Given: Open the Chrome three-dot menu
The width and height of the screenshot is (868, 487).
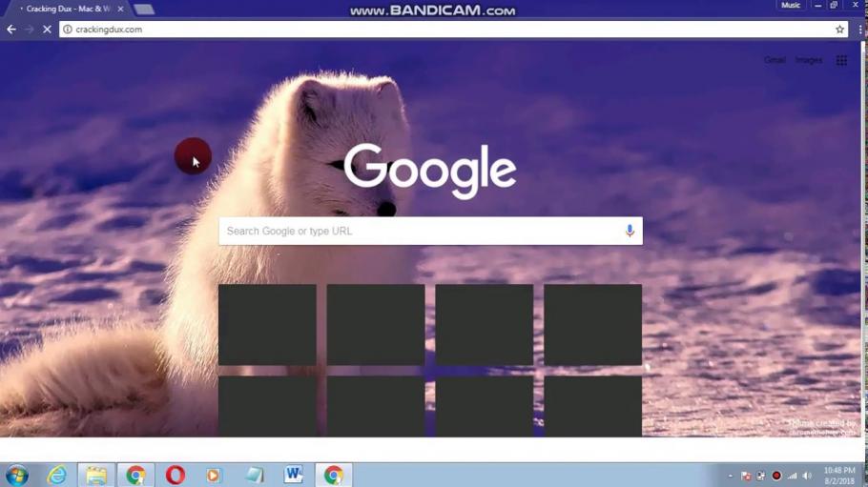Looking at the screenshot, I should pos(860,30).
